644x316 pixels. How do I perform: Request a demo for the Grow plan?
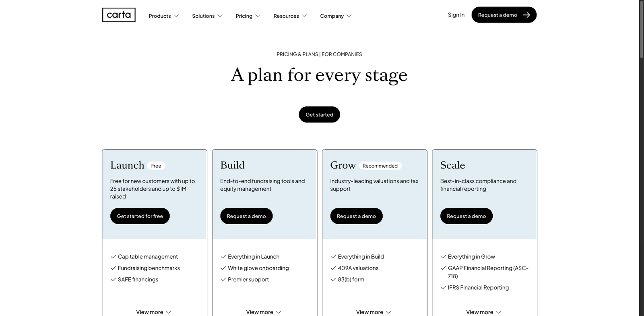pyautogui.click(x=356, y=216)
